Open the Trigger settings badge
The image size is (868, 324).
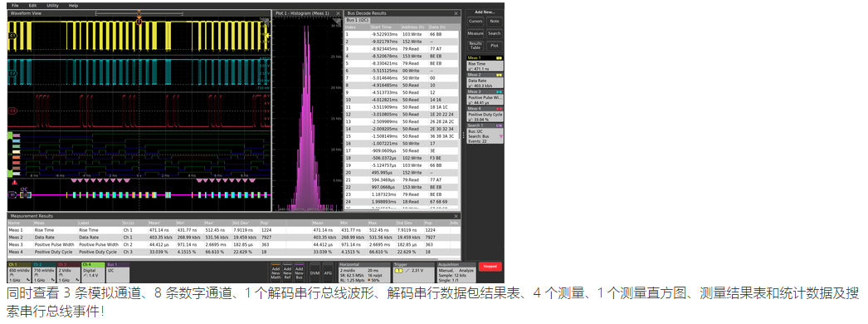click(413, 272)
